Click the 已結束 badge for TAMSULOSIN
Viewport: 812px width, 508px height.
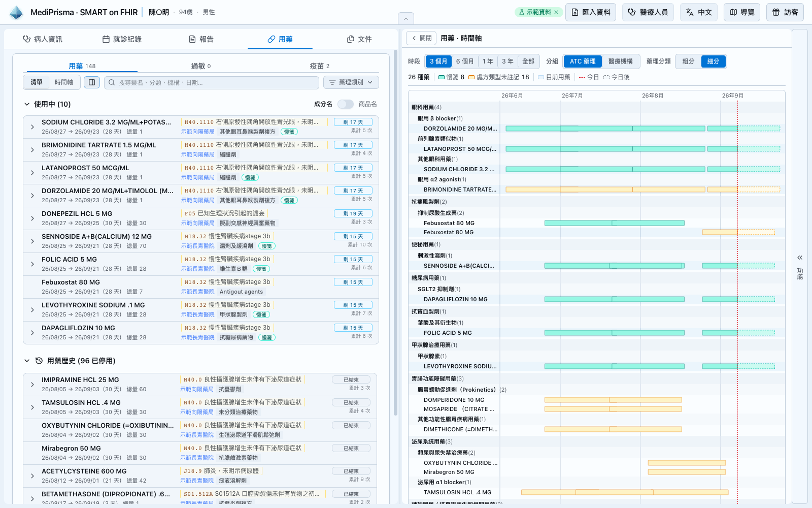point(351,402)
